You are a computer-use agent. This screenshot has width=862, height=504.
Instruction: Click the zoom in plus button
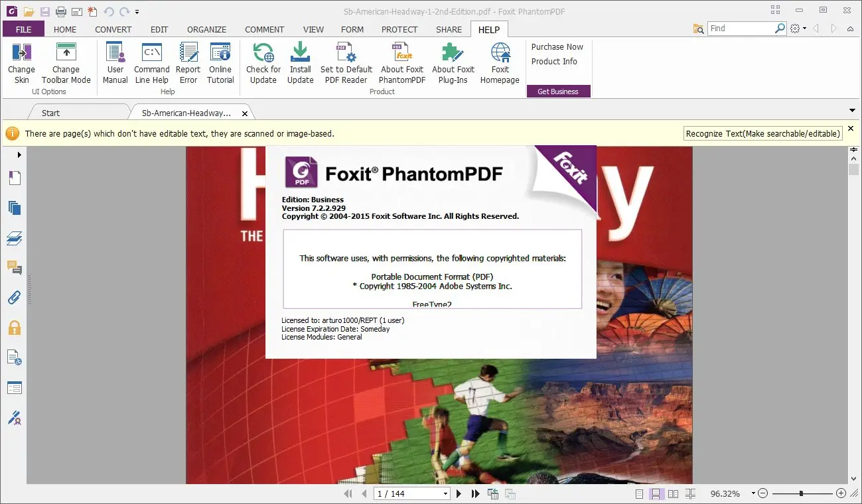coord(841,493)
